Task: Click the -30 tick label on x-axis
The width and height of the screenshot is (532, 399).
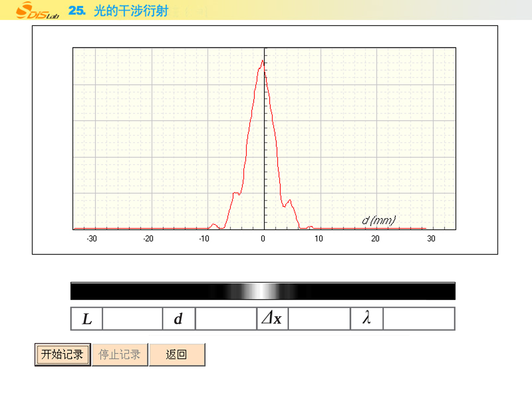Action: pyautogui.click(x=92, y=239)
